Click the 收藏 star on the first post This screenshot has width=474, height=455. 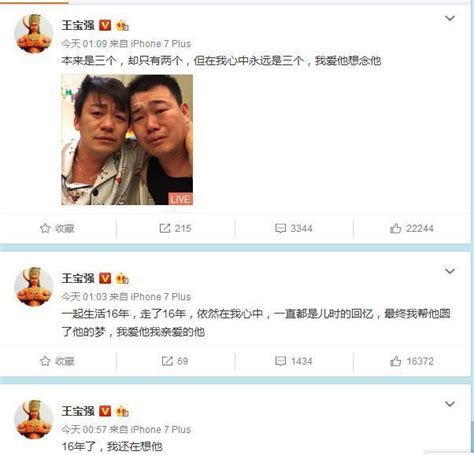pyautogui.click(x=57, y=228)
